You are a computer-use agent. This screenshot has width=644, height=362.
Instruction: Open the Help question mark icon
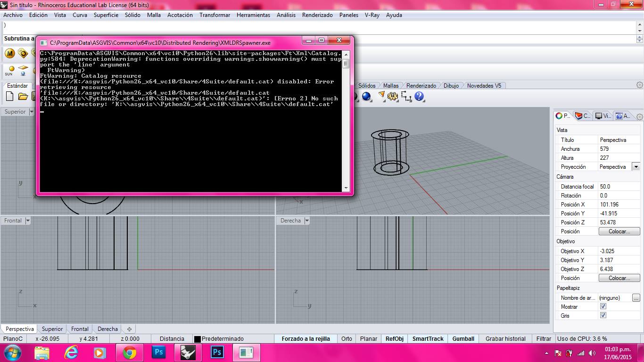click(419, 97)
